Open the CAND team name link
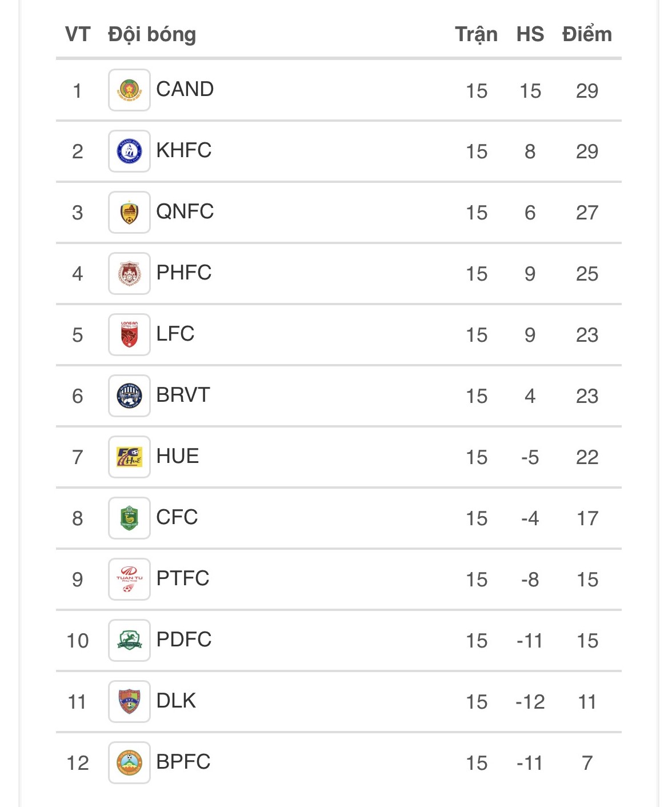This screenshot has width=672, height=807. coord(185,89)
